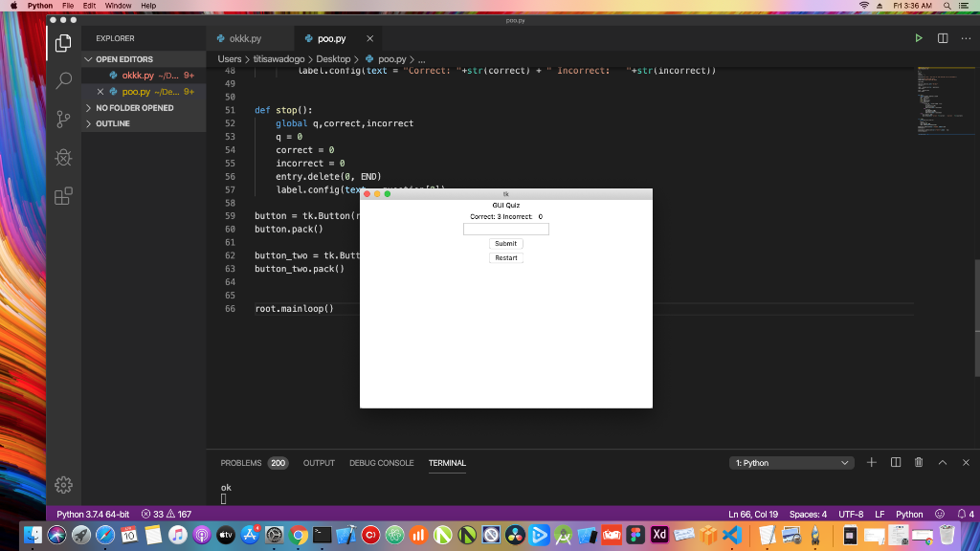Open Finder from the dock
The height and width of the screenshot is (551, 980).
[x=33, y=535]
